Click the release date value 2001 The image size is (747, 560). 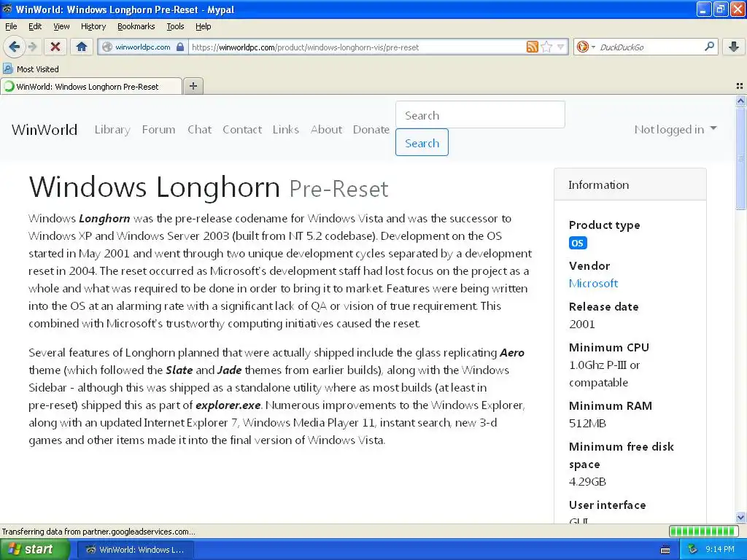[581, 324]
